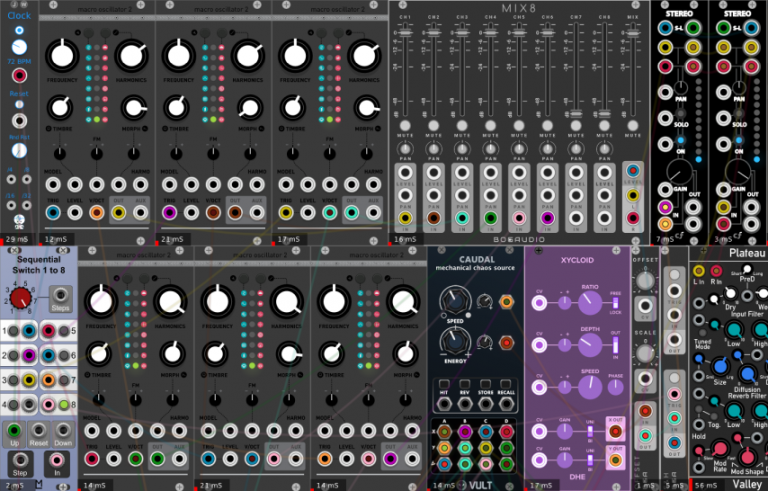This screenshot has width=768, height=491.
Task: Click purple IN jack on left STEREO module
Action: 665,208
